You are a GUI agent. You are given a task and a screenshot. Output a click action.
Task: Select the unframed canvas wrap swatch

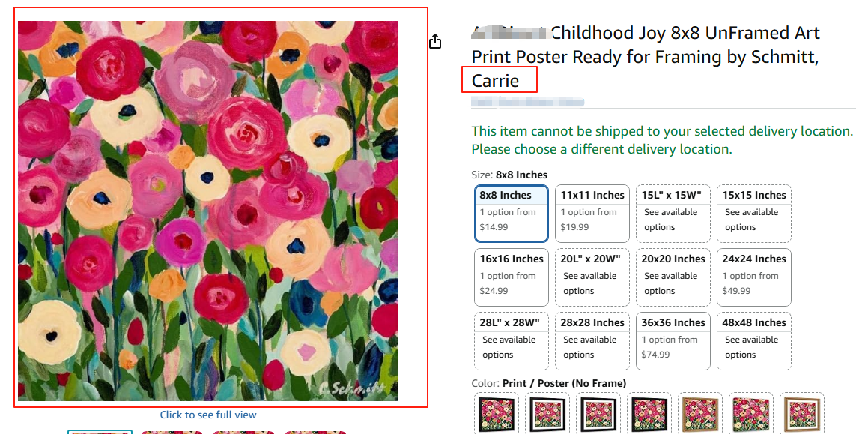(x=750, y=414)
